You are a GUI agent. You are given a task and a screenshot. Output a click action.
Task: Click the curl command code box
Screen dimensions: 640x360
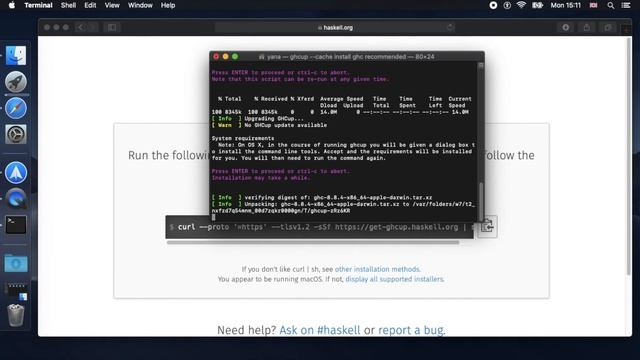tap(320, 227)
